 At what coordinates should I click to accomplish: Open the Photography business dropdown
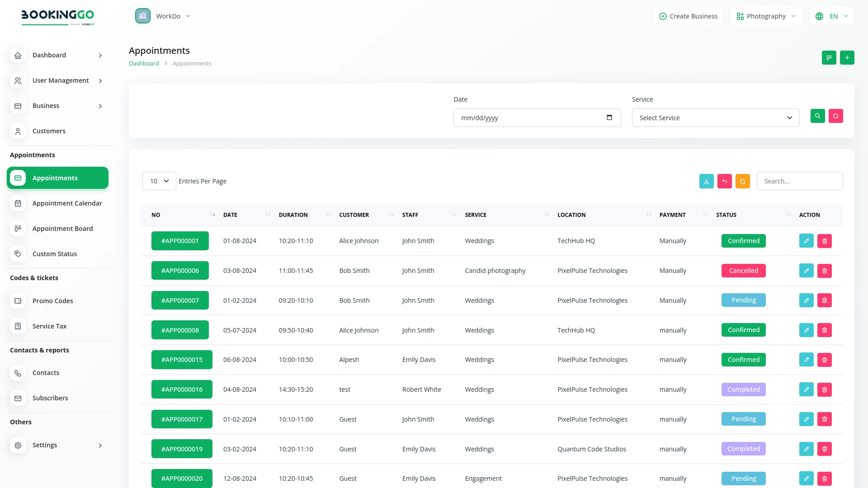tap(766, 16)
